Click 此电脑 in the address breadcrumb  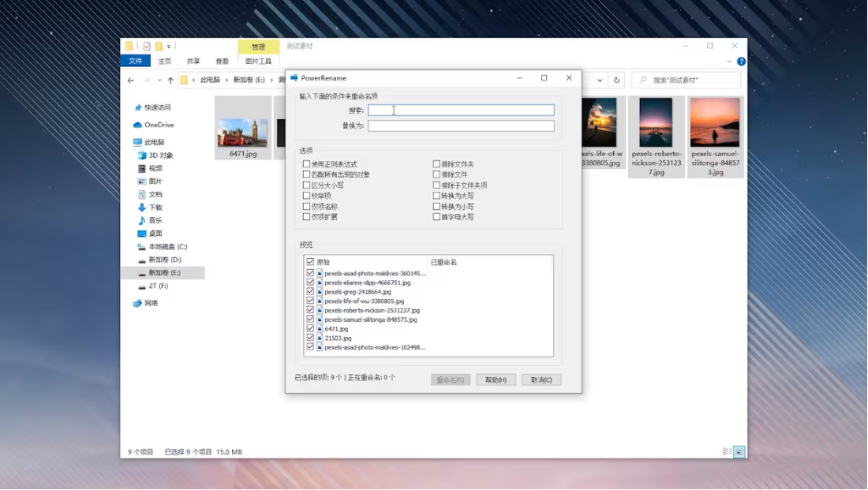[x=210, y=80]
